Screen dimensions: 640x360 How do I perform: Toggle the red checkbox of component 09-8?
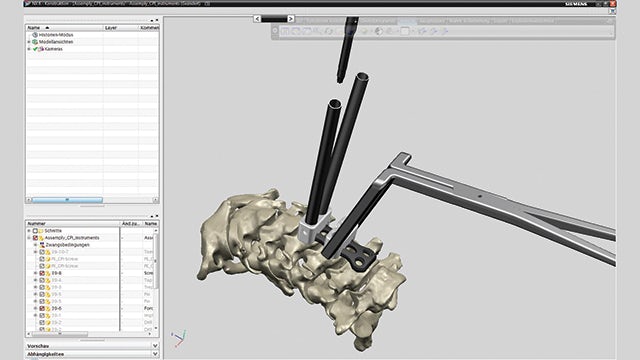(42, 273)
